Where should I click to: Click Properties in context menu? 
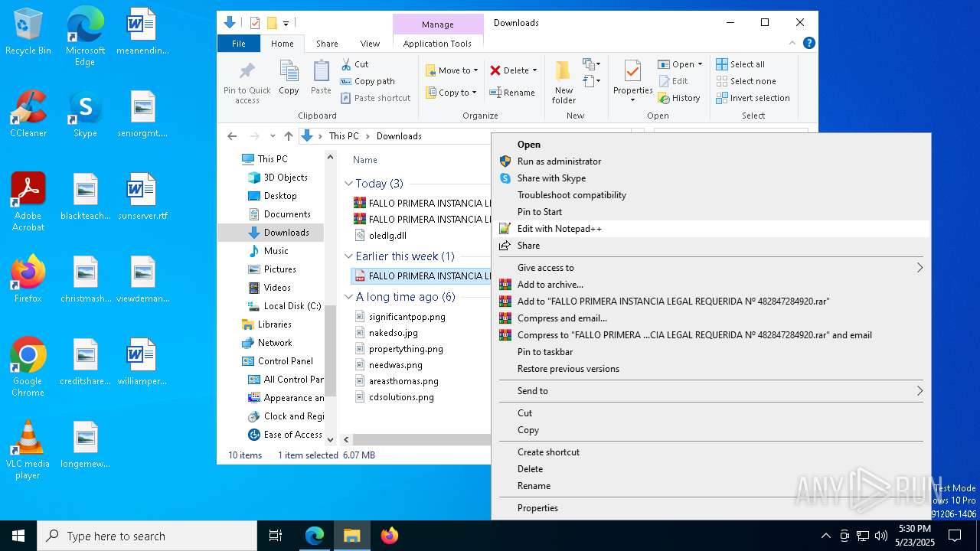tap(710, 508)
